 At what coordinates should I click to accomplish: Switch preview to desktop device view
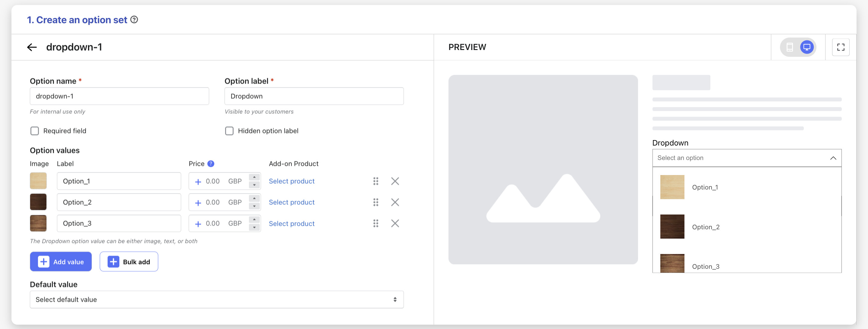(807, 47)
